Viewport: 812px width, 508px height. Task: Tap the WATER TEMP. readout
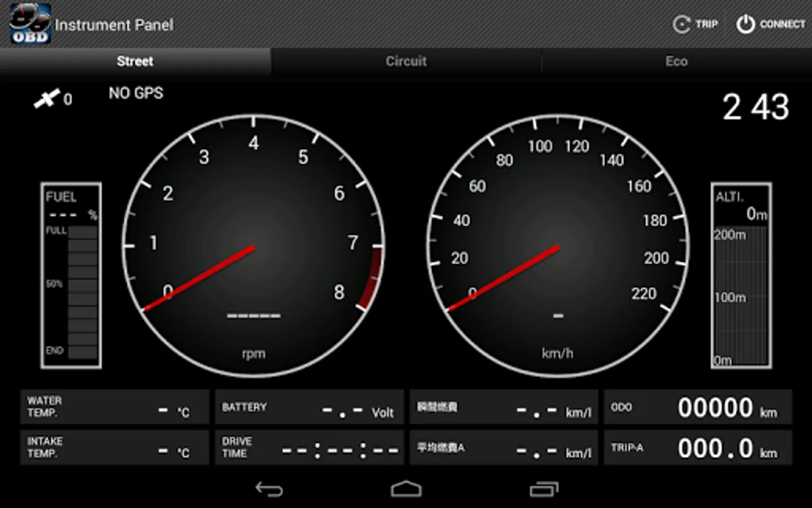pos(114,406)
